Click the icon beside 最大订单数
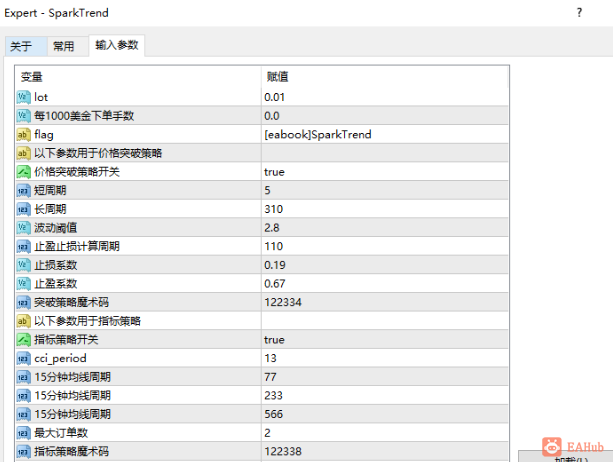Screen dimensions: 613x462 [x=23, y=433]
